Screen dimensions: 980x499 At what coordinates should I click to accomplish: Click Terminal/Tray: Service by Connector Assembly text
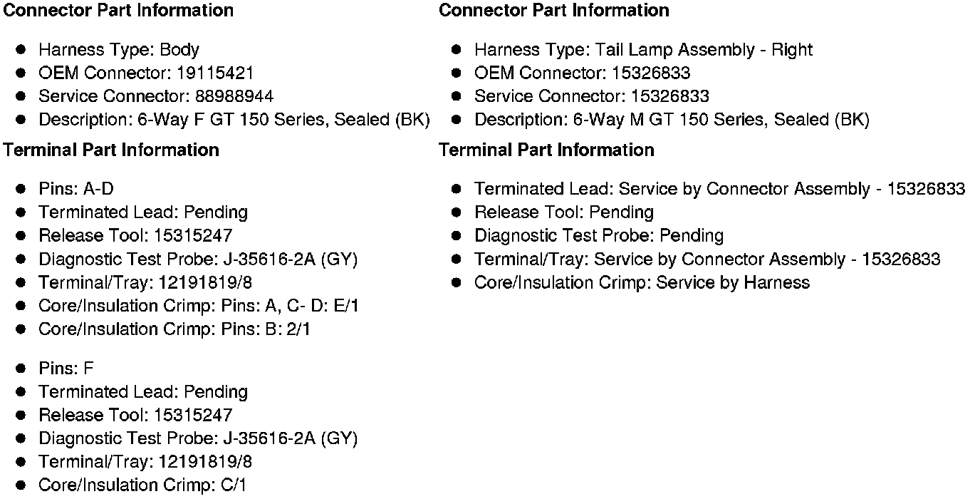[x=707, y=259]
